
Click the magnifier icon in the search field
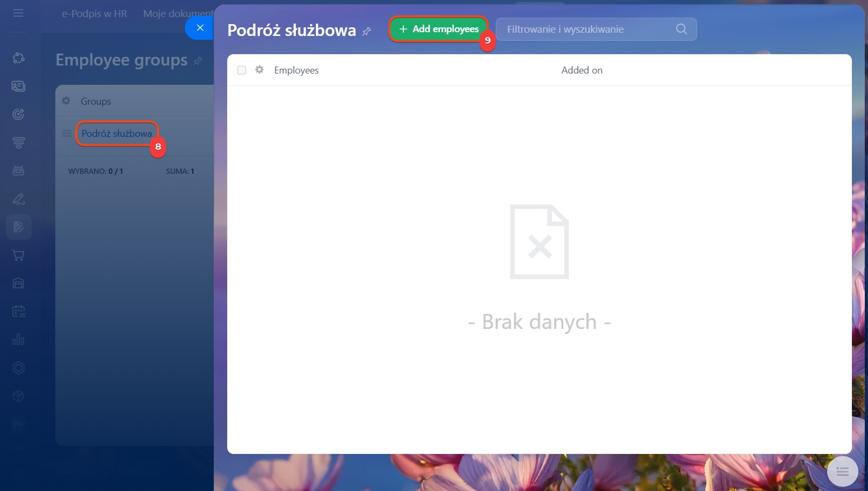682,29
